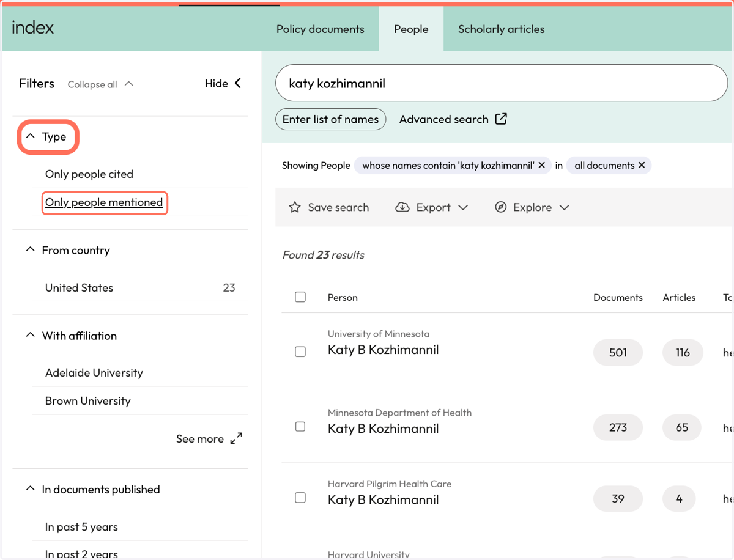Screen dimensions: 734x560
Task: Check the select-all checkbox in table header
Action: (300, 297)
